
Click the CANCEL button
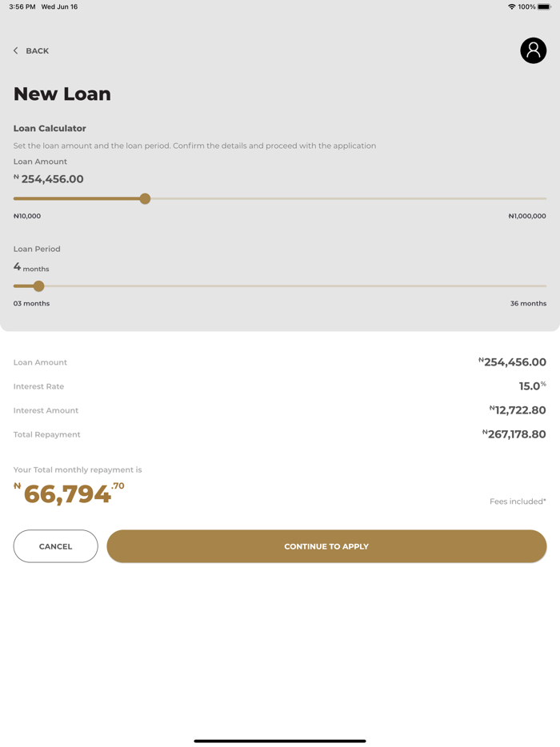(55, 546)
